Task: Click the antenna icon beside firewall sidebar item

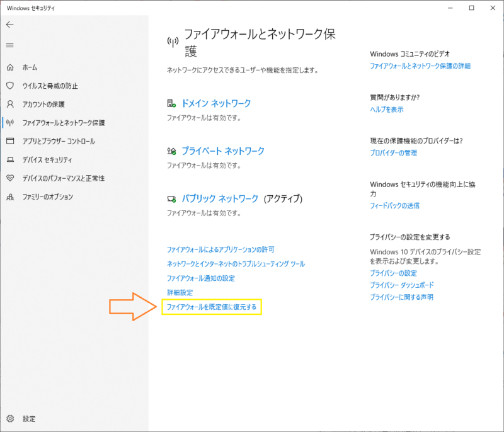Action: [10, 123]
